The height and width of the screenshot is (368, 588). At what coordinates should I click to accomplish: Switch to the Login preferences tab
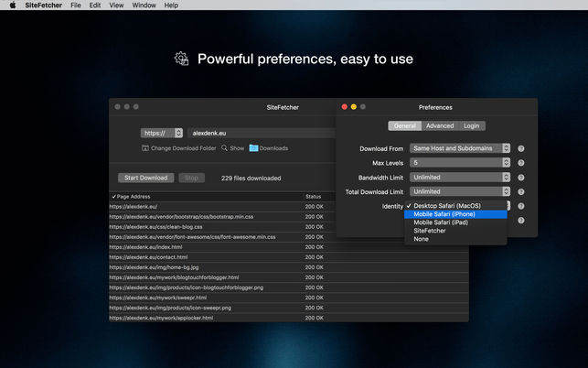(471, 126)
